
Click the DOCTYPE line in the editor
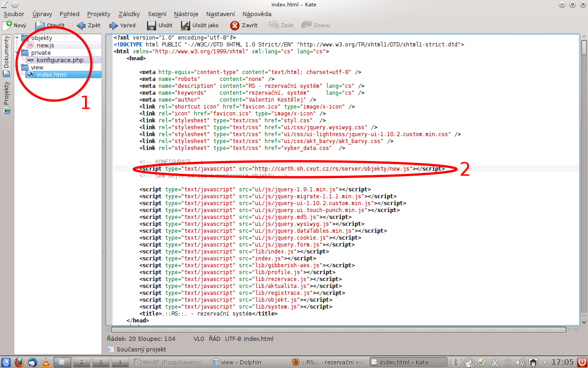coord(289,45)
